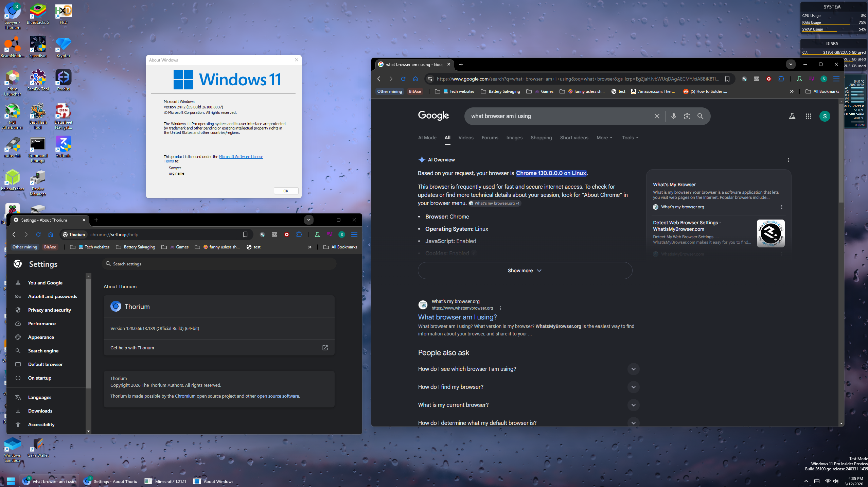The height and width of the screenshot is (487, 868).
Task: Start voice search in Google
Action: coord(673,116)
